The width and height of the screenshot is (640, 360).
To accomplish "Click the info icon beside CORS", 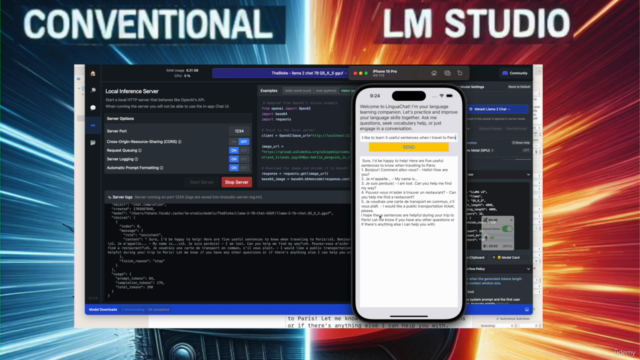I will [180, 142].
